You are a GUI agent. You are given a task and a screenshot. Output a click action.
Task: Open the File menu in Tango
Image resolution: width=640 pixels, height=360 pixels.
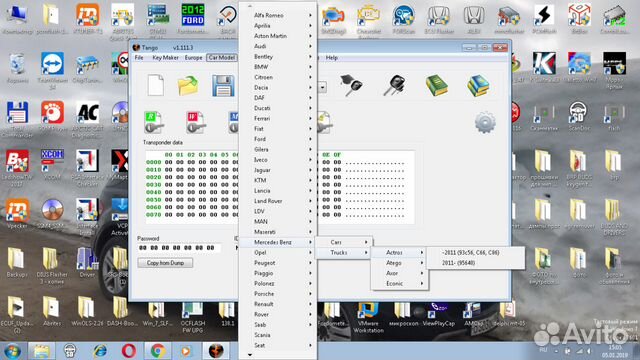139,58
